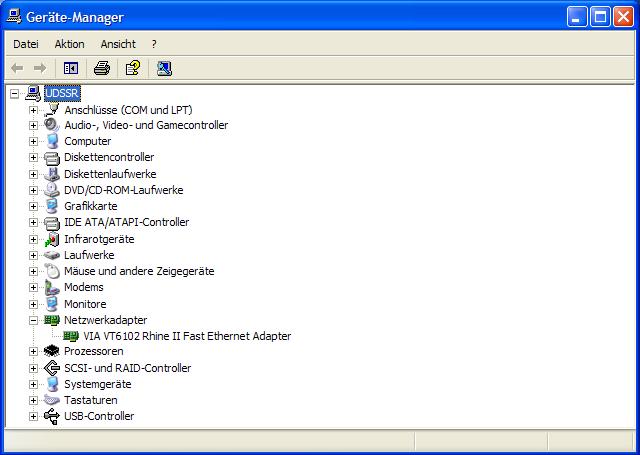Image resolution: width=640 pixels, height=455 pixels.
Task: Click the Tastaturen keyboard icon
Action: 52,400
